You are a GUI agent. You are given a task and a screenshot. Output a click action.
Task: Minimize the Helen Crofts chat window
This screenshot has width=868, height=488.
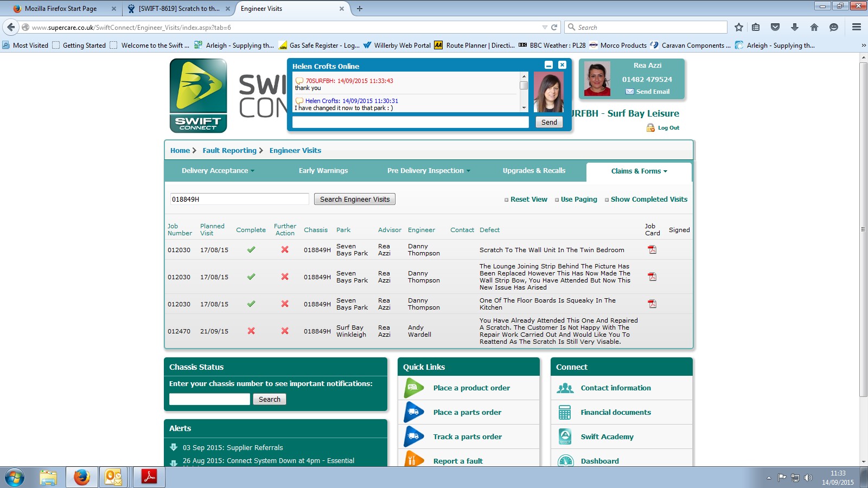(x=548, y=65)
